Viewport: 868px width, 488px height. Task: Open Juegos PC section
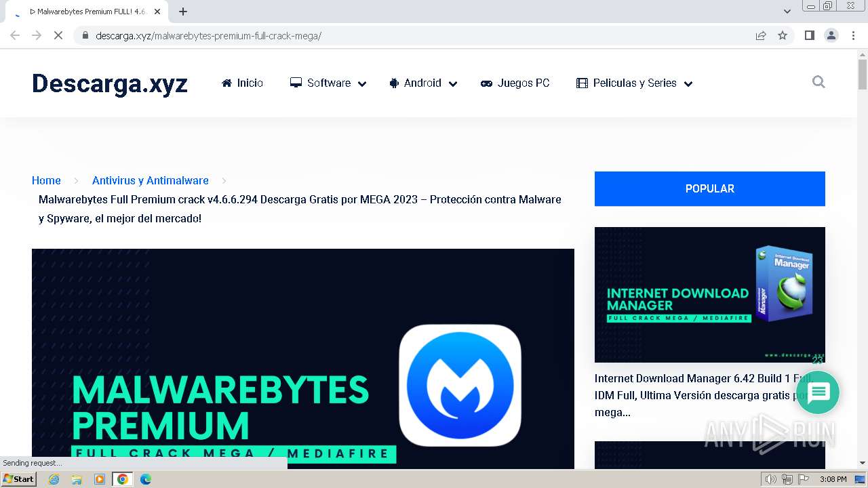(515, 83)
